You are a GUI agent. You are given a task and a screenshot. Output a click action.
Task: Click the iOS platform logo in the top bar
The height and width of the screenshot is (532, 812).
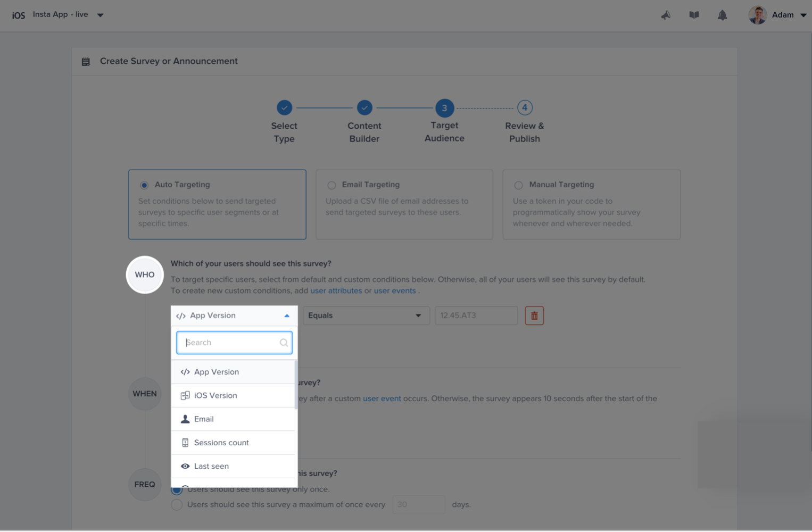click(x=18, y=15)
